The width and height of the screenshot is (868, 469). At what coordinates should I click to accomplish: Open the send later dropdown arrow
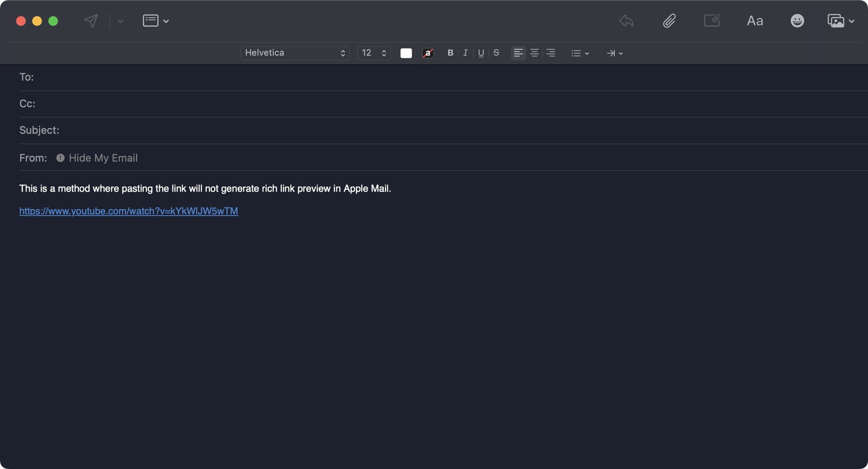[x=120, y=21]
